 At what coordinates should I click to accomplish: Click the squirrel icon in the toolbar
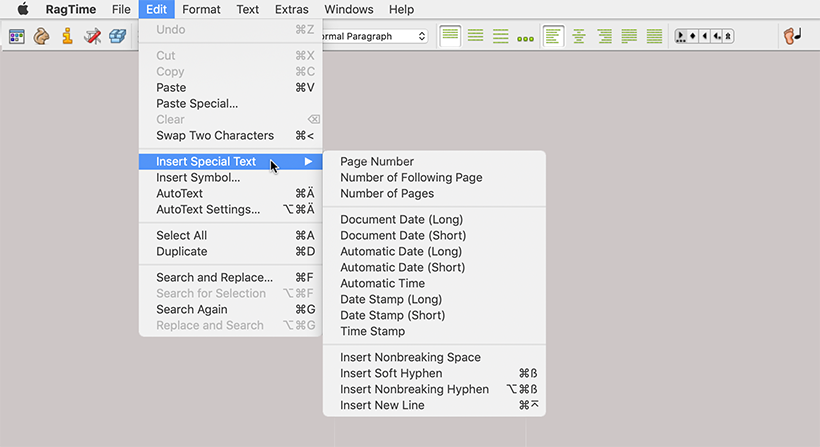point(42,36)
